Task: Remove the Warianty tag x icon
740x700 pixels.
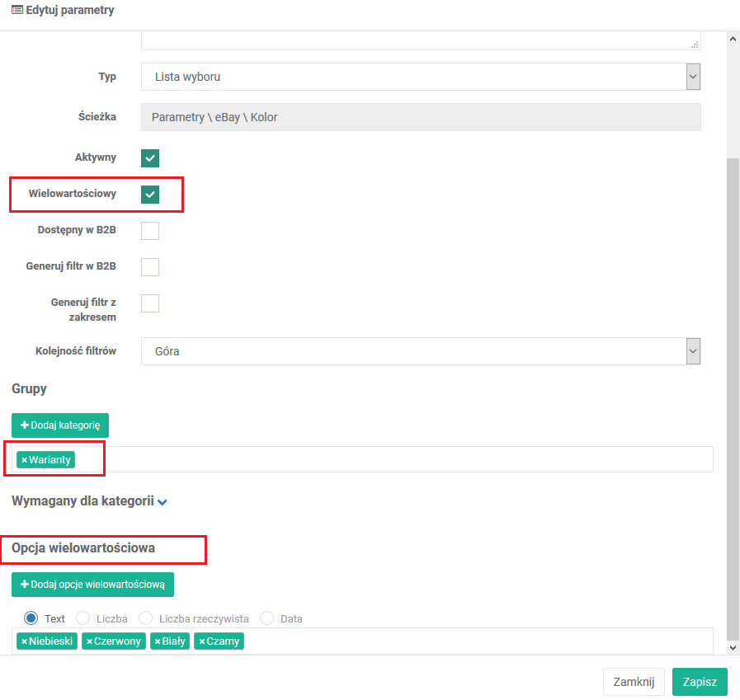Action: pyautogui.click(x=24, y=460)
